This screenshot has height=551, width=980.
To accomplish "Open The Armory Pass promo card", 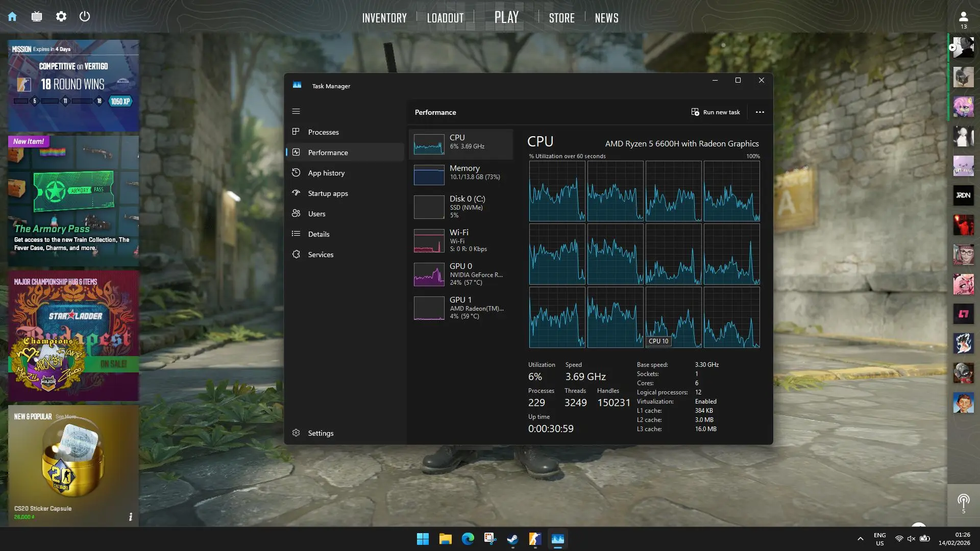I will pos(73,201).
